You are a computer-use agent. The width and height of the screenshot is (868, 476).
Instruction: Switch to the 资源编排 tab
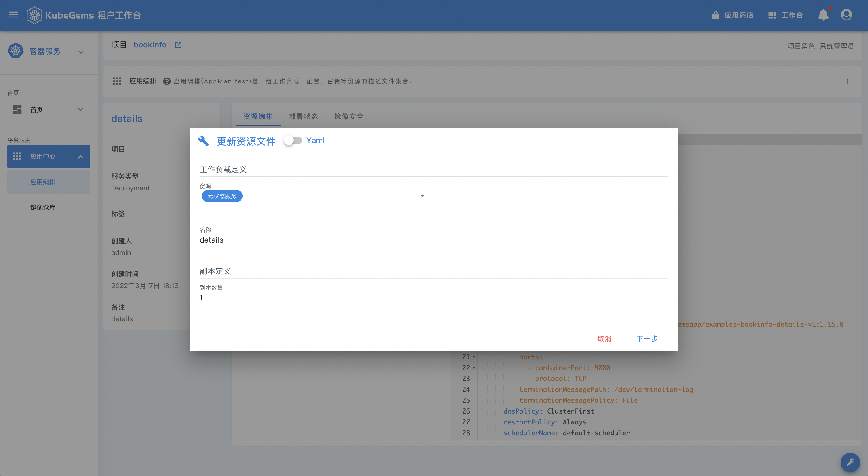258,116
